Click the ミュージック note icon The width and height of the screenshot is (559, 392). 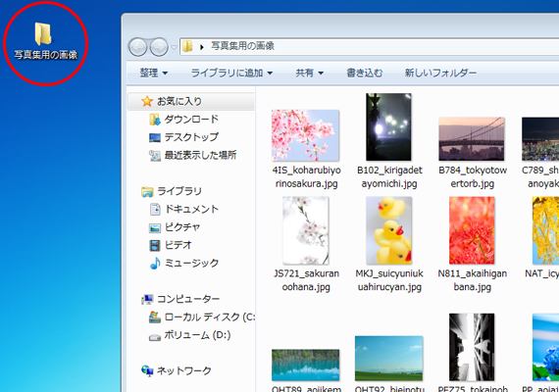[155, 263]
